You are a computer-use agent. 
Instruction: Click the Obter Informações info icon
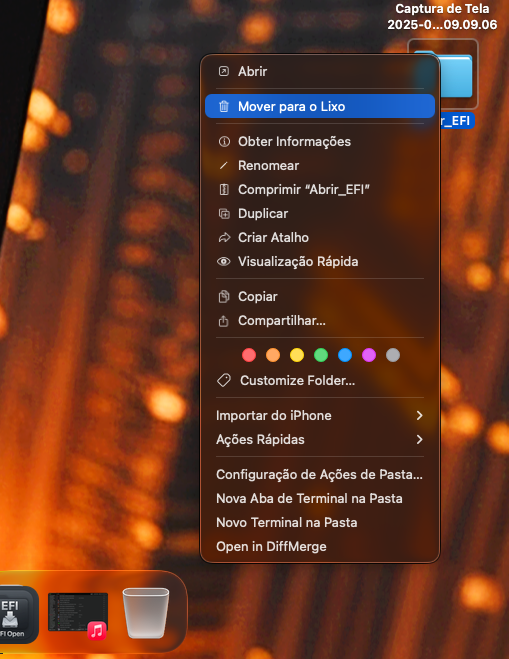pyautogui.click(x=224, y=141)
